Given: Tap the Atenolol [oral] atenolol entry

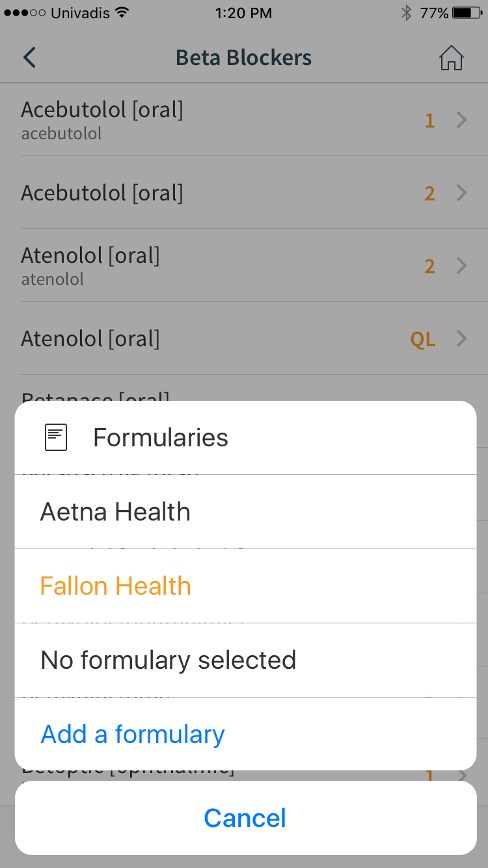Looking at the screenshot, I should point(90,265).
